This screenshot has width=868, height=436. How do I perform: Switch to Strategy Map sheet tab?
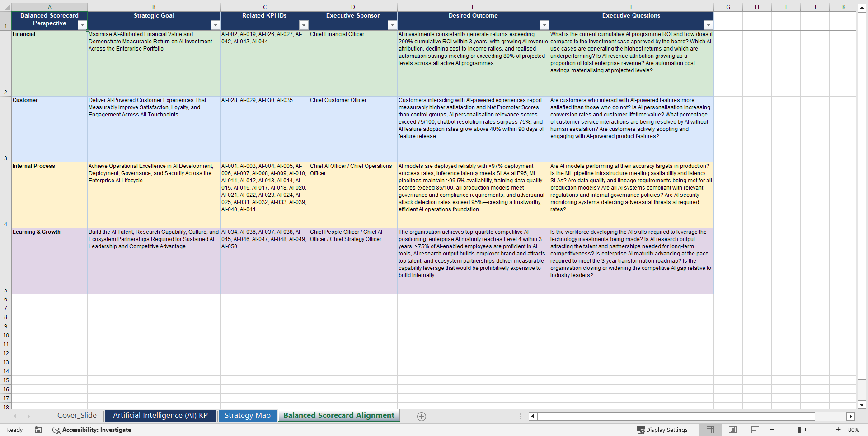(248, 416)
